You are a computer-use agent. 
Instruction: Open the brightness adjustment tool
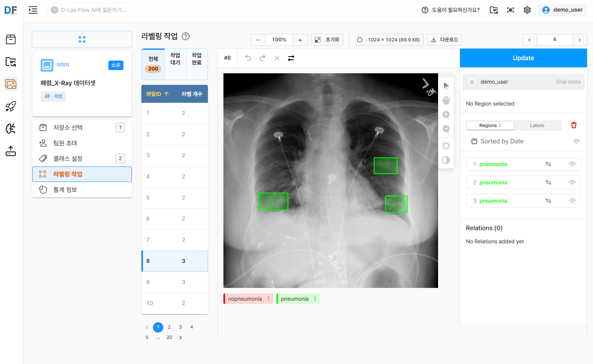[446, 146]
